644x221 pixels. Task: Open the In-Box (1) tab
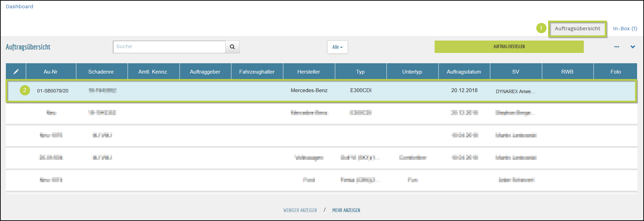coord(625,29)
